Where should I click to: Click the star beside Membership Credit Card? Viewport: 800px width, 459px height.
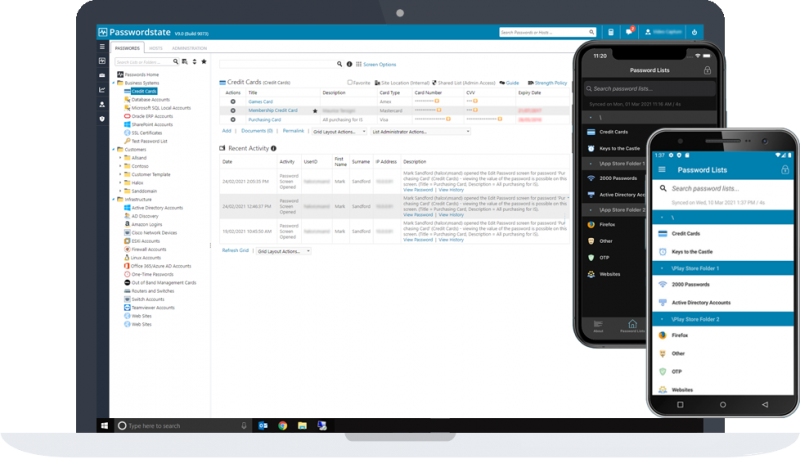[315, 111]
